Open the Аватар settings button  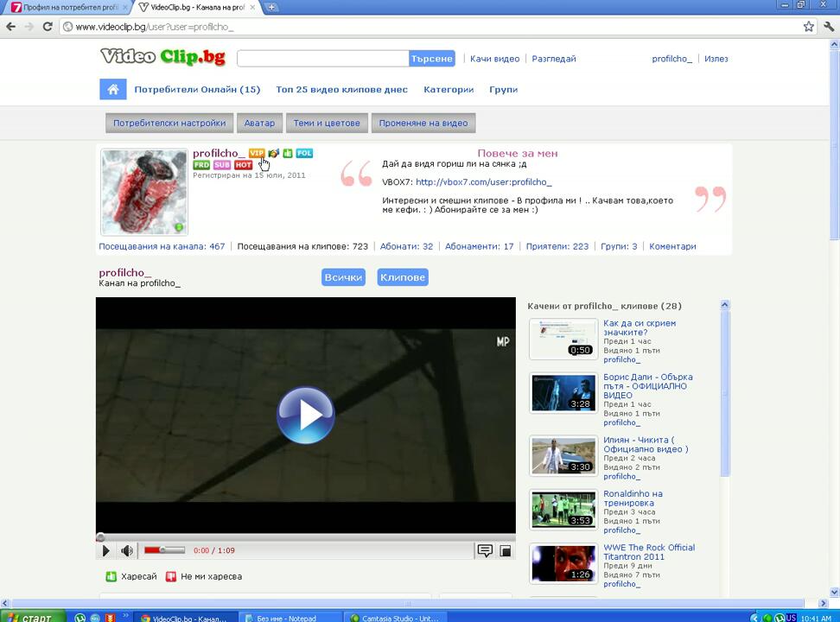point(259,123)
